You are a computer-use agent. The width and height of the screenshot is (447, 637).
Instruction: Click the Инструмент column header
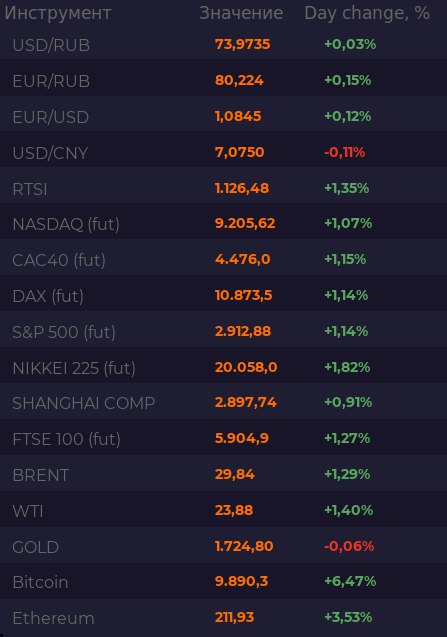coord(57,13)
